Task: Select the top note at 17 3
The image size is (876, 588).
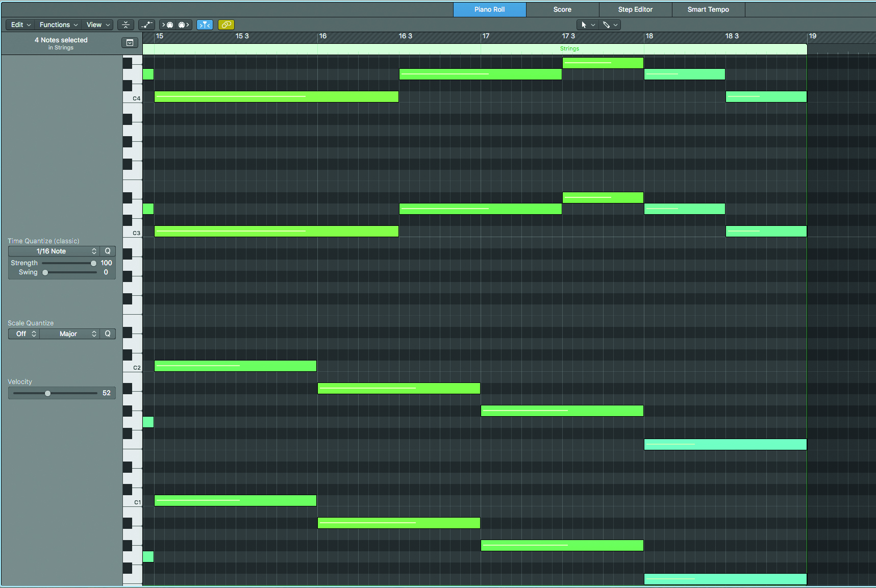Action: (603, 63)
